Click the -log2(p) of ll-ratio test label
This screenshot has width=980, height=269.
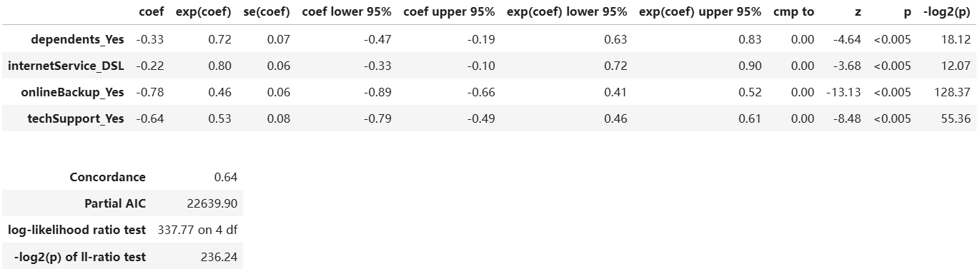(80, 256)
